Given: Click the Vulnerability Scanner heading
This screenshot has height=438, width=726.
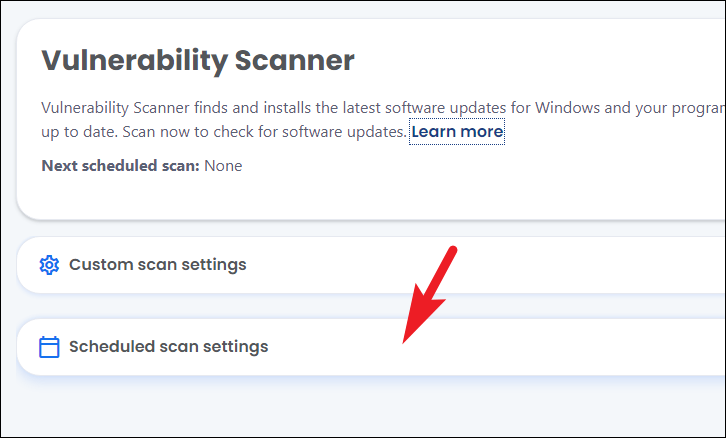Looking at the screenshot, I should [x=198, y=61].
